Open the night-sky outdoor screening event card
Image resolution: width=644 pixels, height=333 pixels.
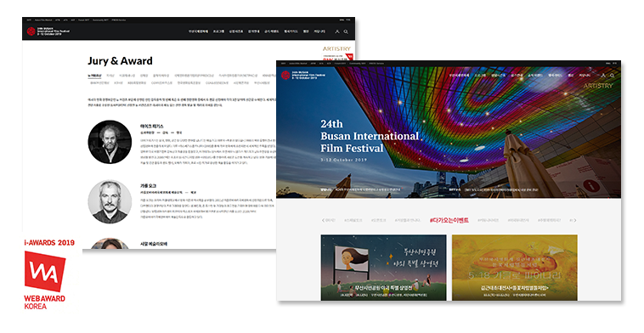click(384, 268)
